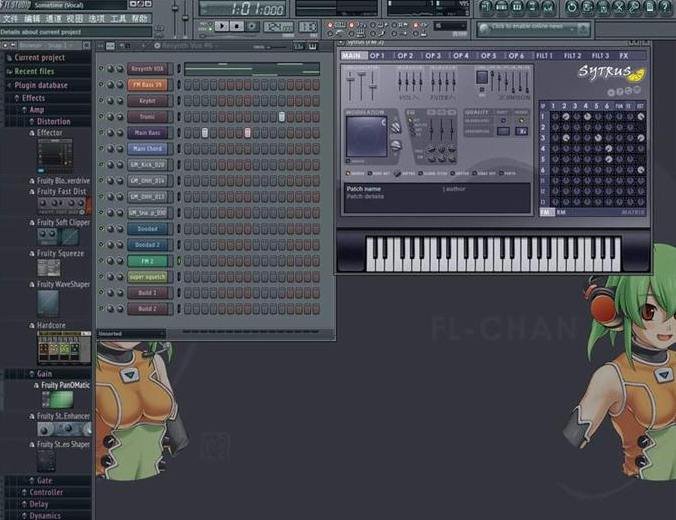
Task: Expand the Gate folder in browser
Action: tap(44, 480)
